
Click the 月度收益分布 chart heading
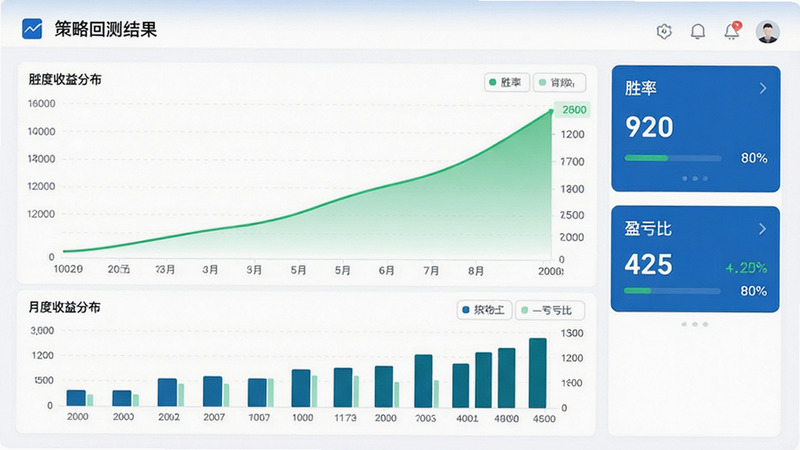[64, 307]
